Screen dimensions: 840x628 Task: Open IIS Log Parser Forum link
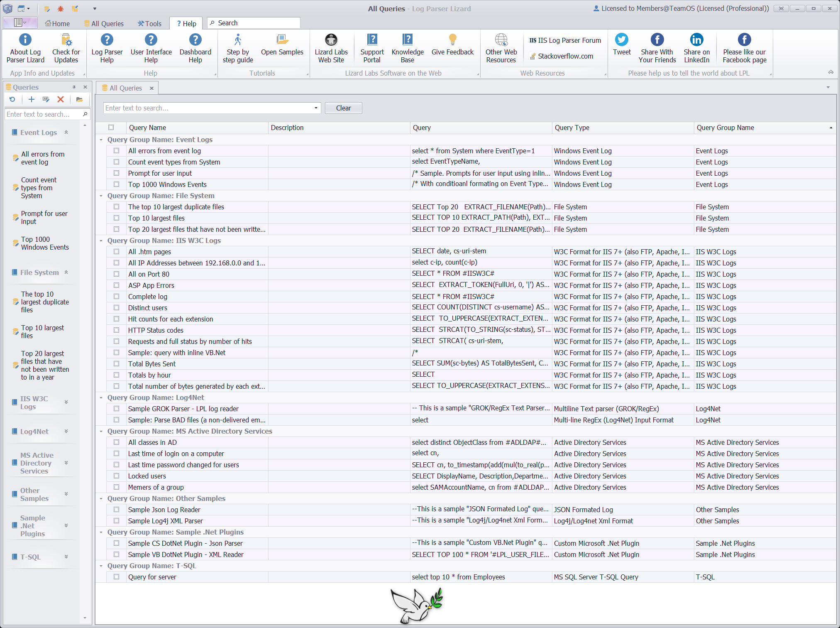565,40
